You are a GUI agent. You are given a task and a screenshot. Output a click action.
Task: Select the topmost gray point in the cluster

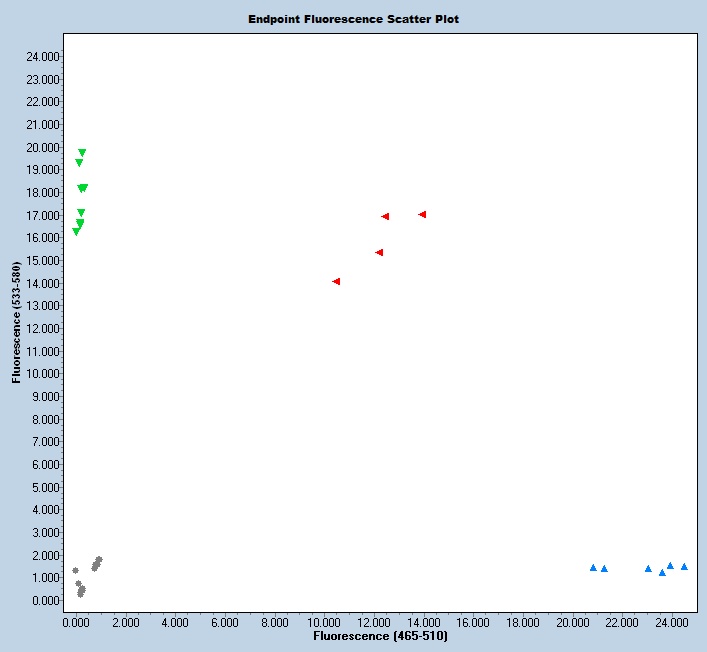[x=99, y=559]
